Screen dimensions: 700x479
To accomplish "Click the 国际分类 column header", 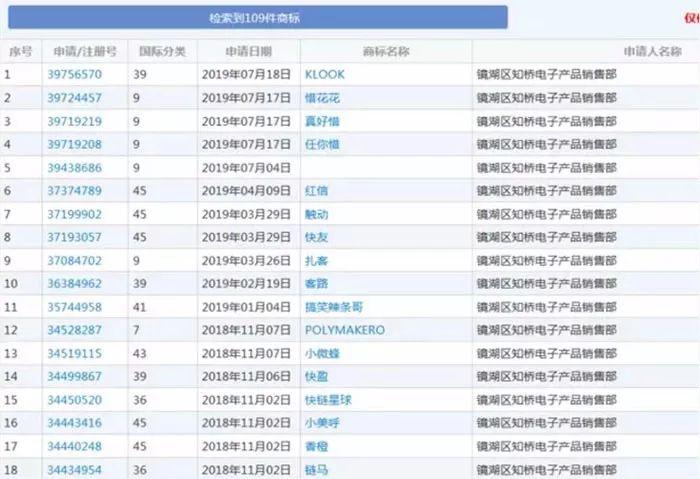I will pos(162,51).
